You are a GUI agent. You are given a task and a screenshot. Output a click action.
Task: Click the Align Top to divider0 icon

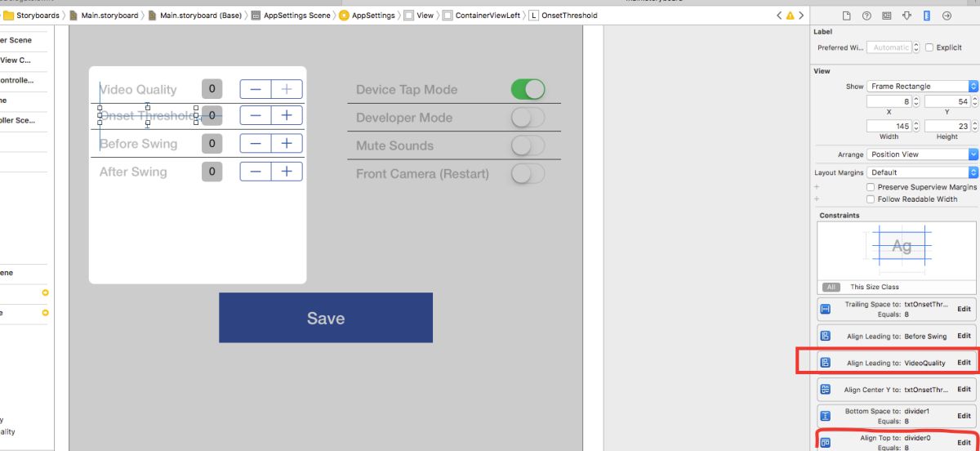coord(826,443)
